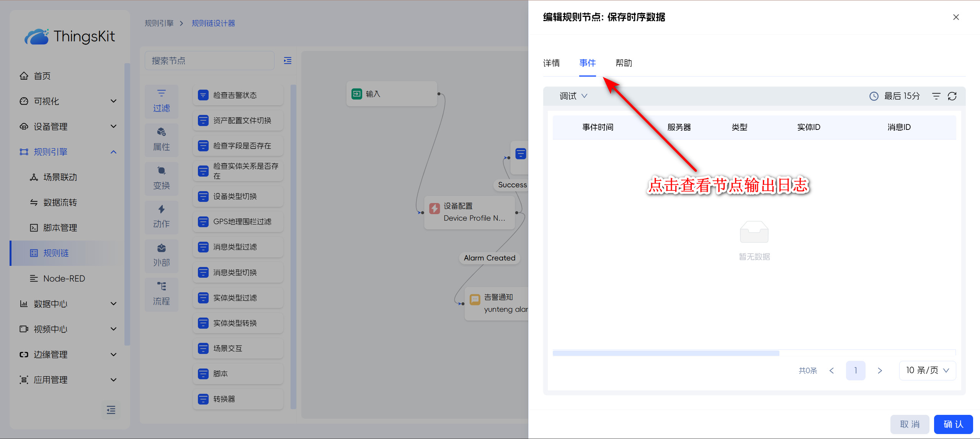The image size is (980, 439).
Task: Click the 确认 button
Action: (x=953, y=424)
